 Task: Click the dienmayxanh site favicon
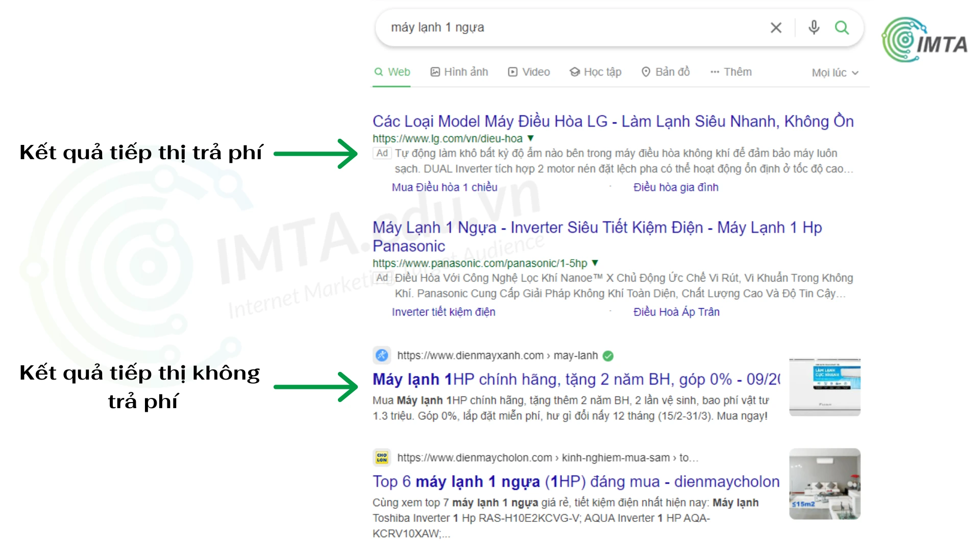[x=382, y=356]
